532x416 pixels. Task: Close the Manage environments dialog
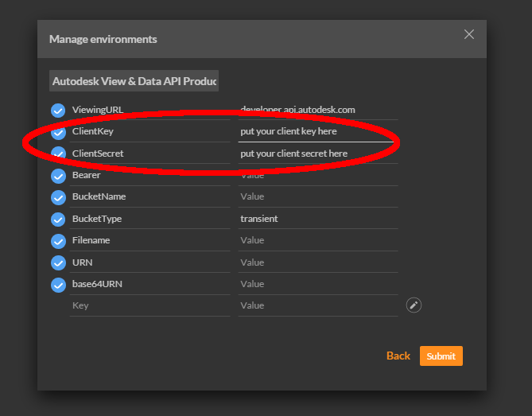(469, 34)
